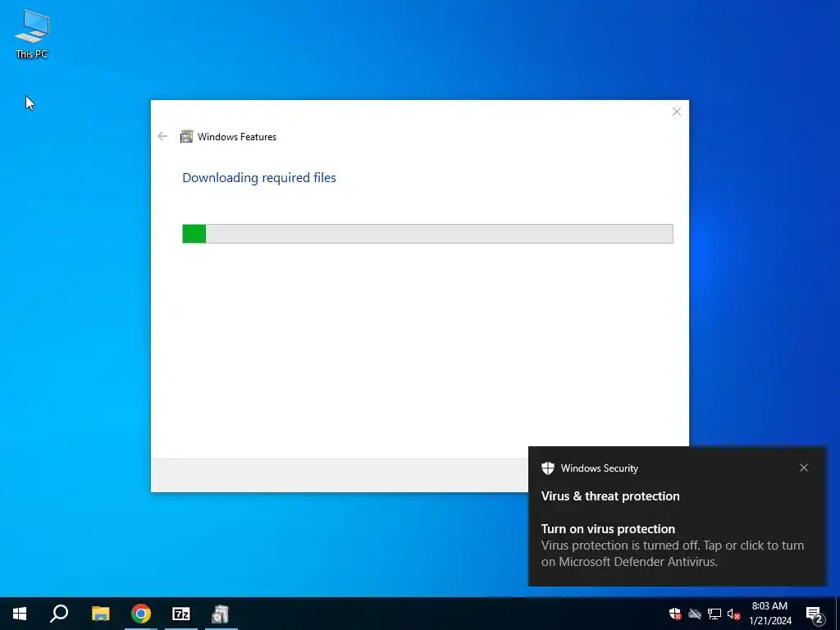Screen dimensions: 840x630
Task: Click the Windows Features title icon
Action: (x=186, y=137)
